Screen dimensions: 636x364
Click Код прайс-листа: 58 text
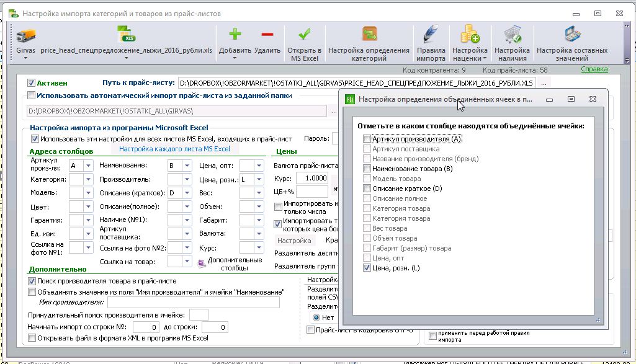[x=515, y=70]
